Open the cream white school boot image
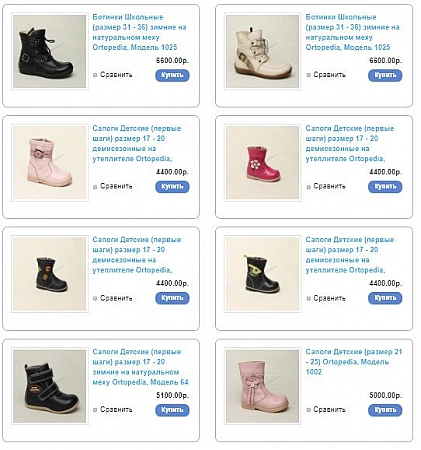Viewport: 421px width, 450px height. click(263, 51)
